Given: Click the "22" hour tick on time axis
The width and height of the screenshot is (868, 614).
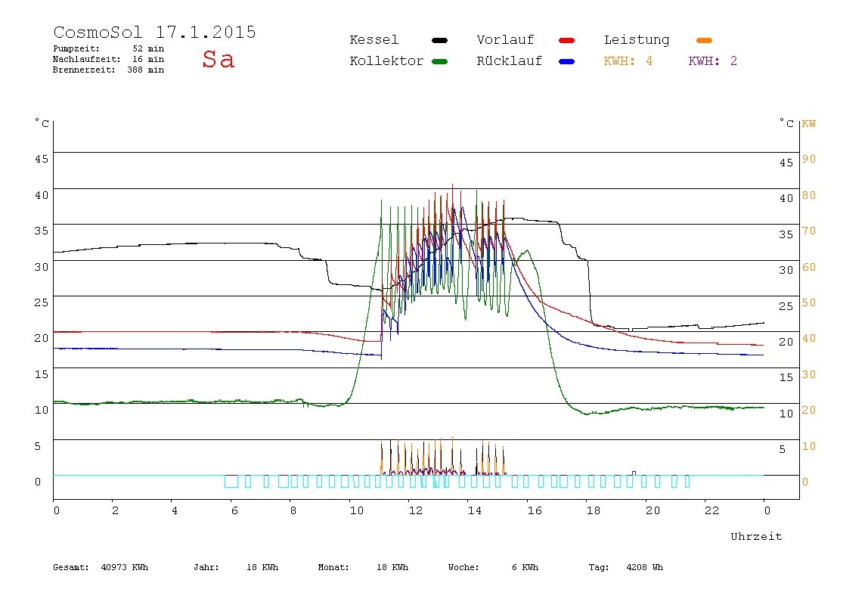Looking at the screenshot, I should click(x=712, y=510).
